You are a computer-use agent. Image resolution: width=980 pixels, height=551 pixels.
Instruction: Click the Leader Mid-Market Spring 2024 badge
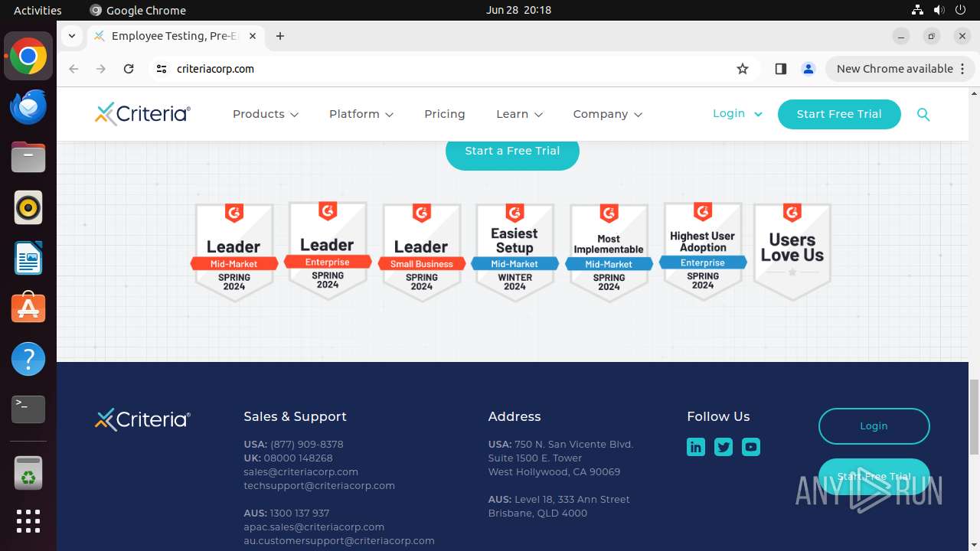click(x=234, y=253)
